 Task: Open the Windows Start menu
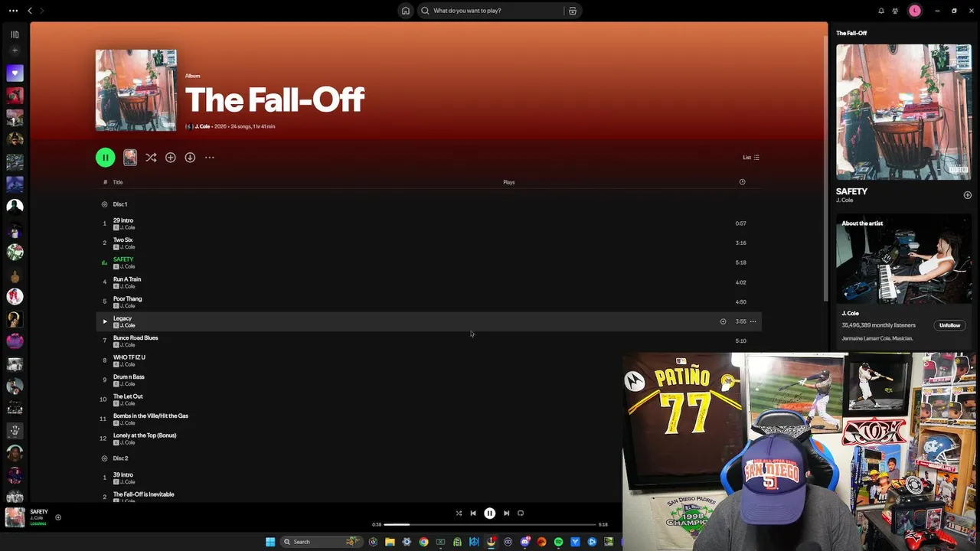coord(270,542)
